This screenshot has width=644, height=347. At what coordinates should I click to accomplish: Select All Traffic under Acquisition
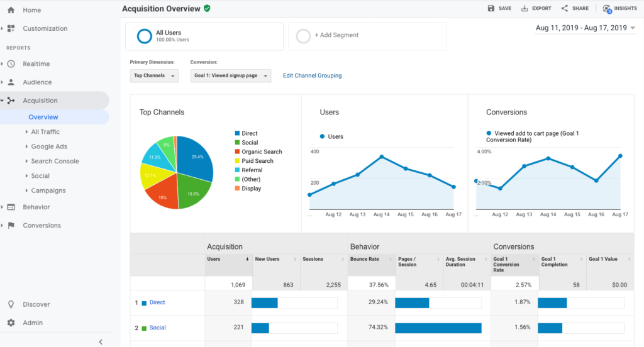45,132
